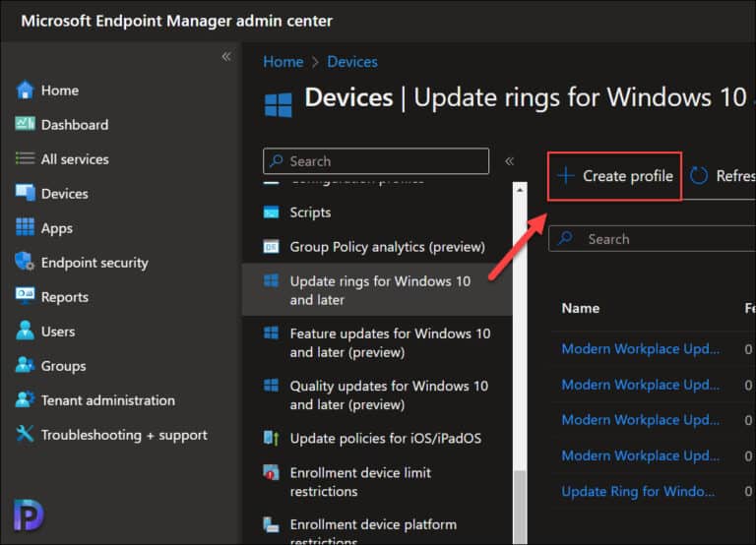Collapse the main left navigation sidebar
756x545 pixels.
[226, 57]
